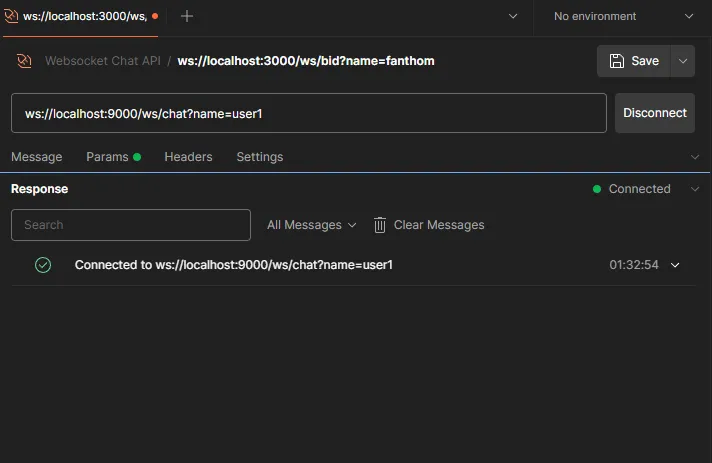Click the green Connected status dot
The height and width of the screenshot is (463, 712).
coord(597,189)
